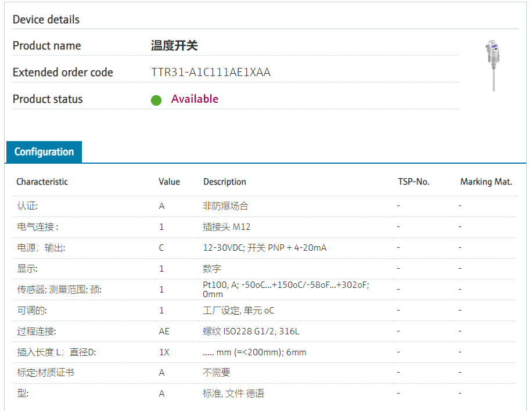Image resolution: width=532 pixels, height=411 pixels.
Task: Select description 标准, 文件 德语
Action: point(233,394)
